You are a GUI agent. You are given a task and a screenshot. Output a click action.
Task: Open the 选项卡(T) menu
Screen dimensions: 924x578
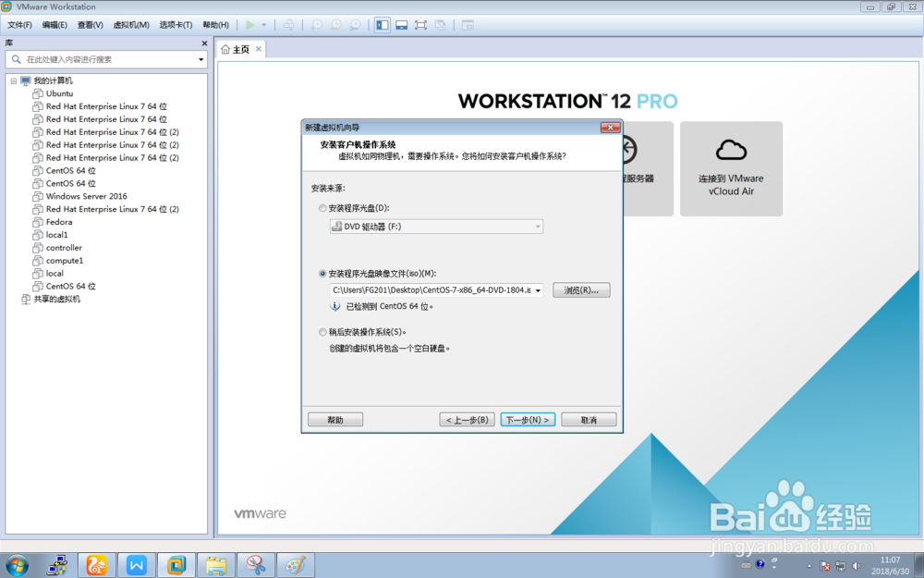coord(176,25)
